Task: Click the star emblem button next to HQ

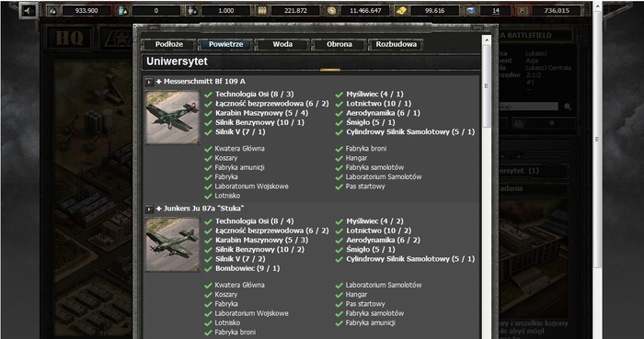Action: (x=117, y=39)
